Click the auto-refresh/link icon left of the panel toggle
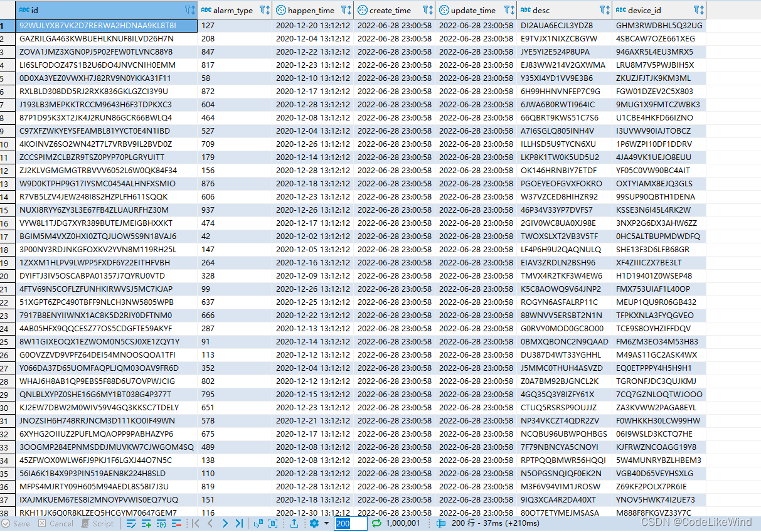761x532 pixels. tap(258, 523)
